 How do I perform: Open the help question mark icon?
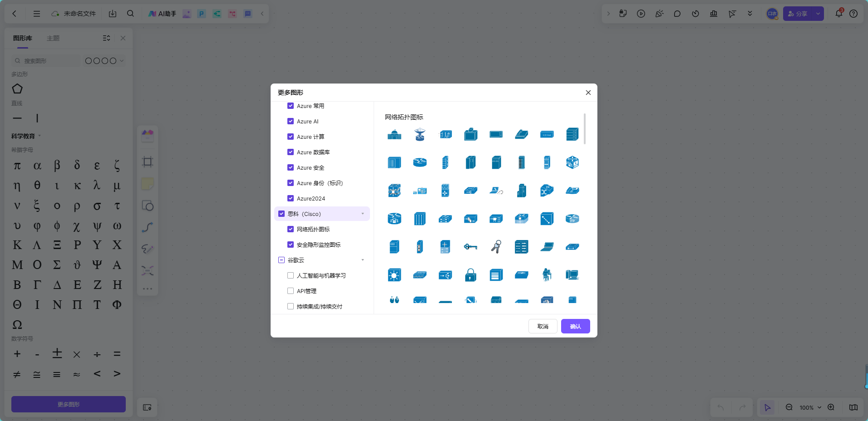pos(853,14)
